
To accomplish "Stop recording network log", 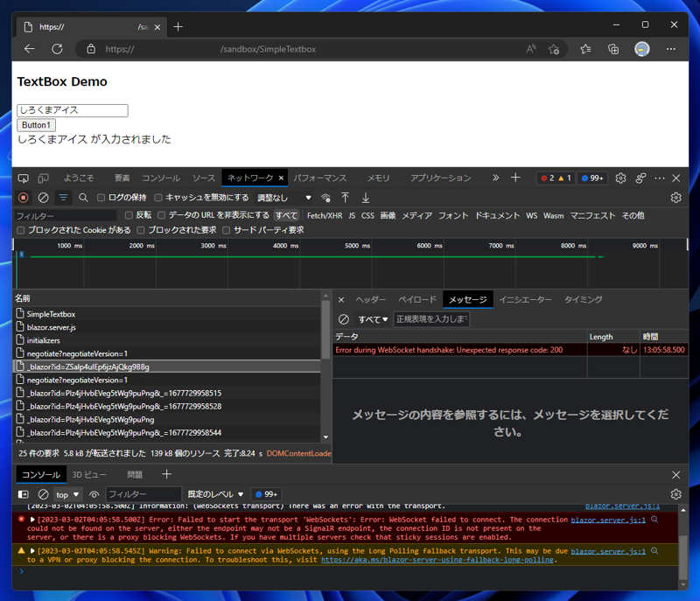I will pyautogui.click(x=24, y=197).
